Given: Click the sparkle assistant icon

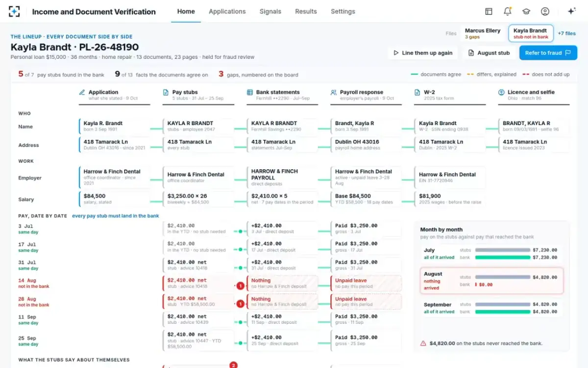Looking at the screenshot, I should point(571,11).
